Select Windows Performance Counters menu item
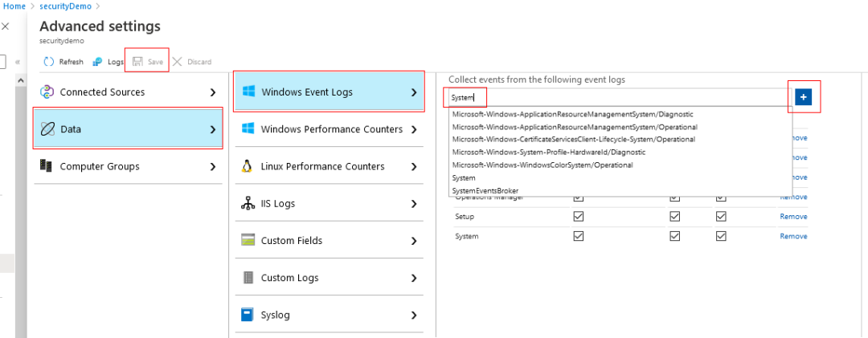Viewport: 868px width, 338px height. click(330, 129)
